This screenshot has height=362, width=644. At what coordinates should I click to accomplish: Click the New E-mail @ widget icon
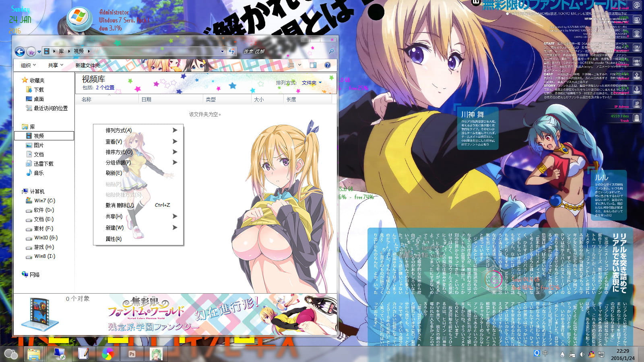637,6
